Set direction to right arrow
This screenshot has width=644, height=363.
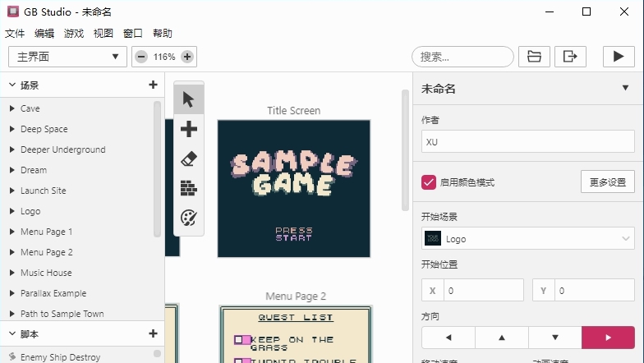[608, 338]
